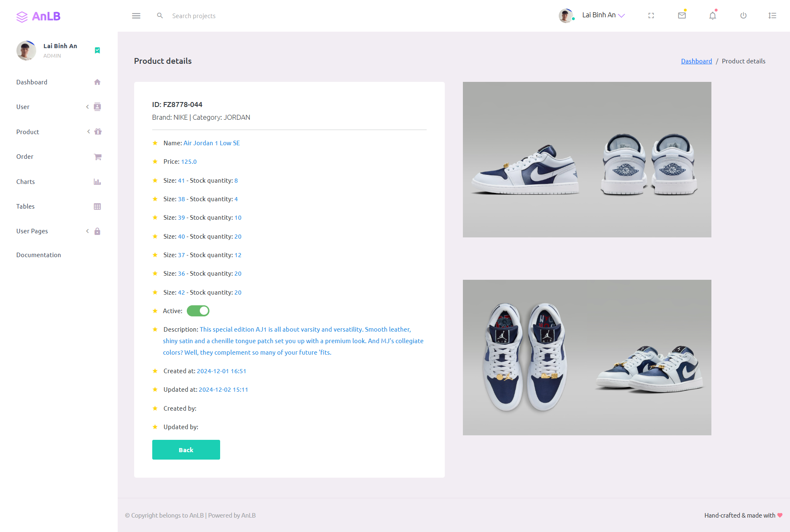Toggle the sidebar hamburger menu

coord(136,16)
